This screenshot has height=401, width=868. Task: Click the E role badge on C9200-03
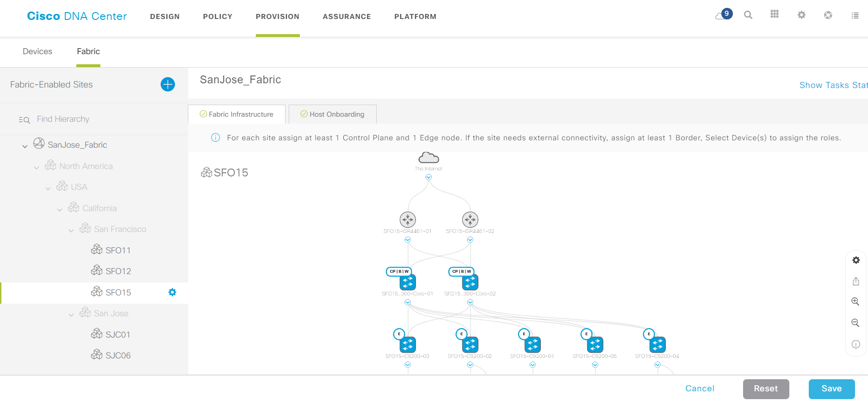[x=399, y=334]
